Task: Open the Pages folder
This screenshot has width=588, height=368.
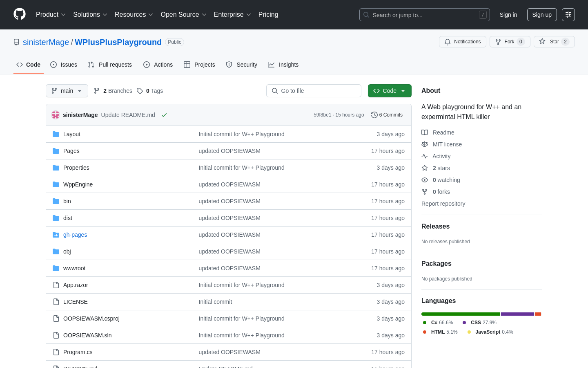Action: (71, 151)
